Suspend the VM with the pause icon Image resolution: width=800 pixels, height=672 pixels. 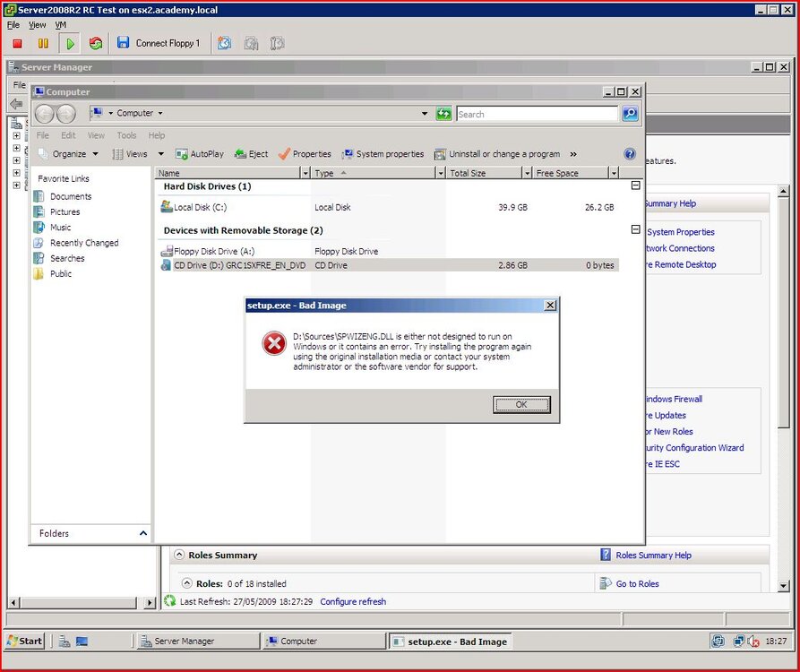coord(43,43)
